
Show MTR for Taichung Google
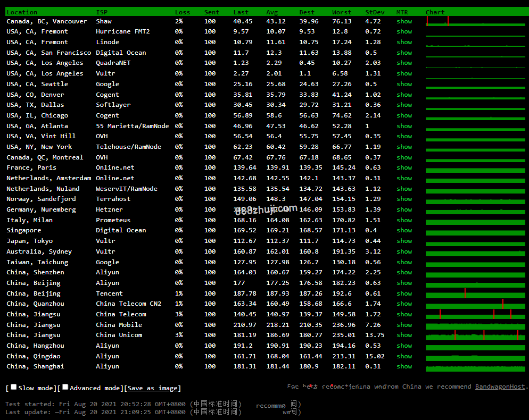click(x=404, y=262)
